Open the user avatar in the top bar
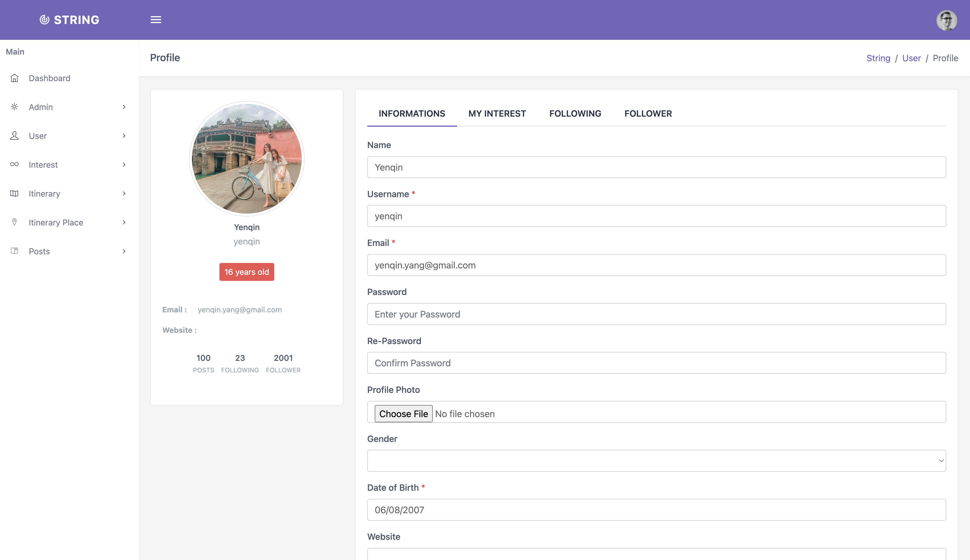The width and height of the screenshot is (970, 560). point(947,20)
